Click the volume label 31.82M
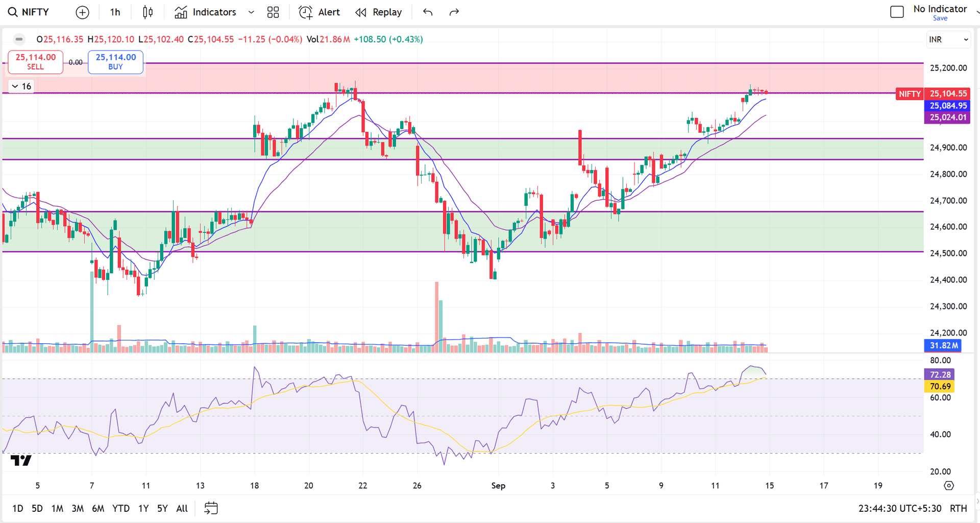Viewport: 980px width, 523px height. tap(943, 346)
